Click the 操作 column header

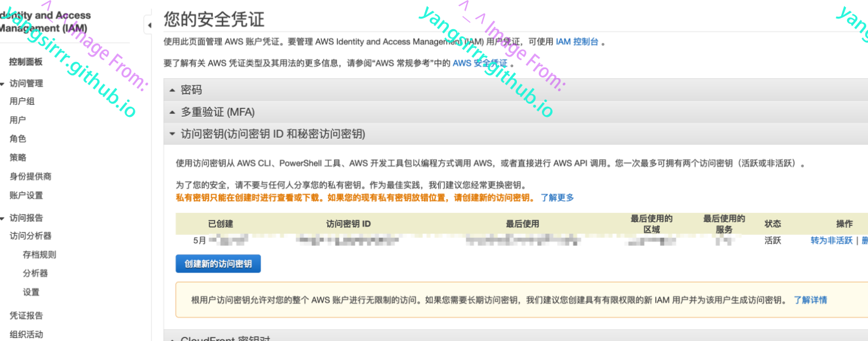[845, 224]
